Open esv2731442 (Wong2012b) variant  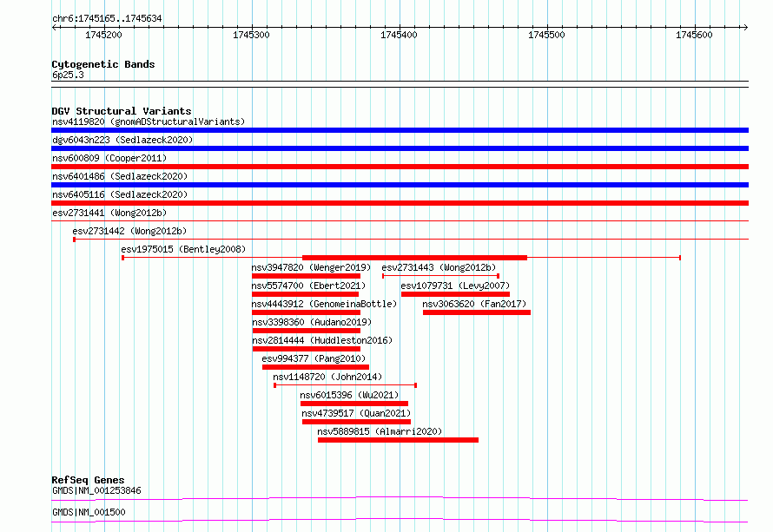tap(129, 231)
